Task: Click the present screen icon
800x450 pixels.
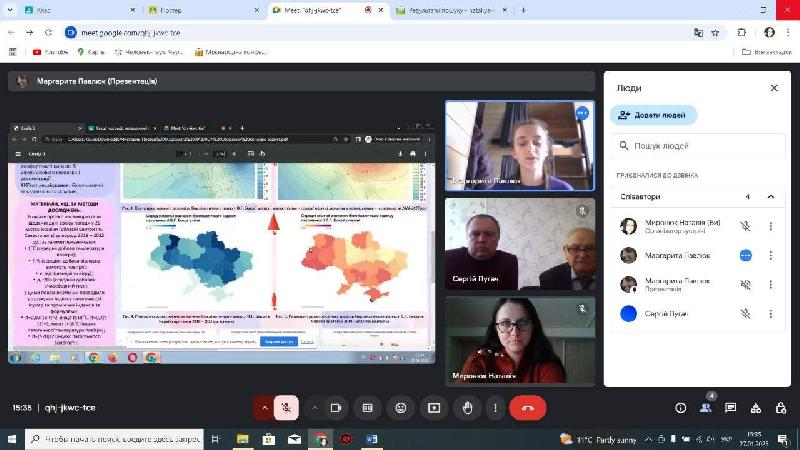Action: click(x=433, y=408)
